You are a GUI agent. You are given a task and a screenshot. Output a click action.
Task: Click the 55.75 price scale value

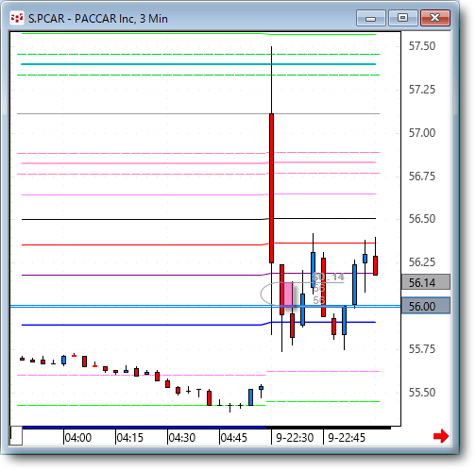click(422, 349)
